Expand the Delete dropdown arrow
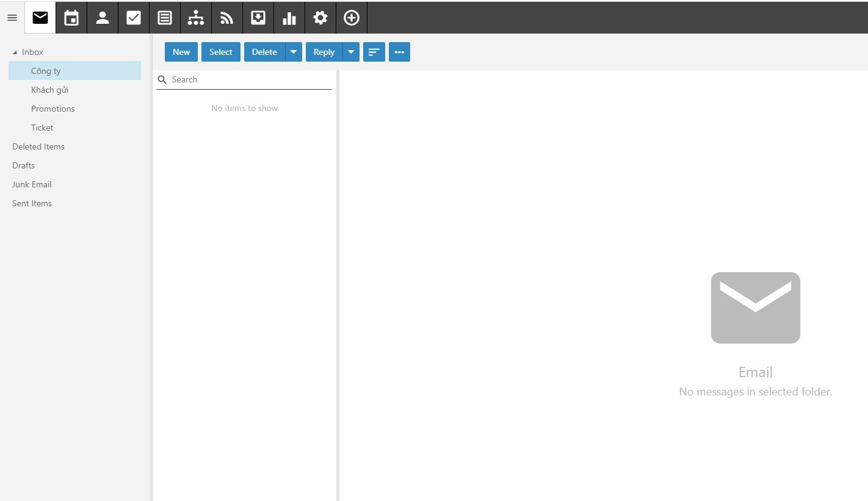This screenshot has width=868, height=501. tap(294, 52)
